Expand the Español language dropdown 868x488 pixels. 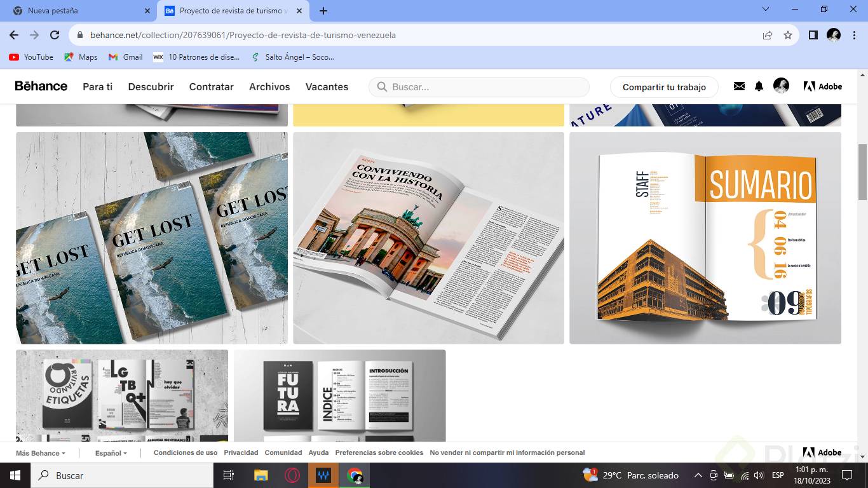tap(111, 453)
